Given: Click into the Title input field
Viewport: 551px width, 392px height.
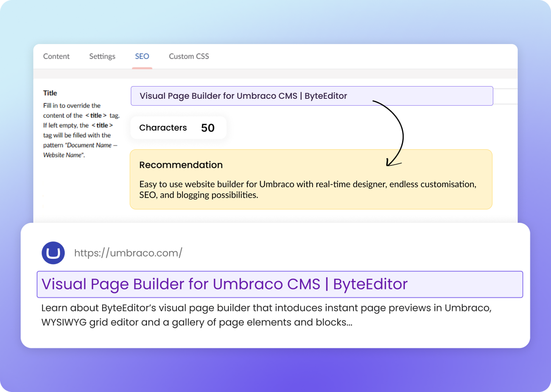Looking at the screenshot, I should 312,96.
